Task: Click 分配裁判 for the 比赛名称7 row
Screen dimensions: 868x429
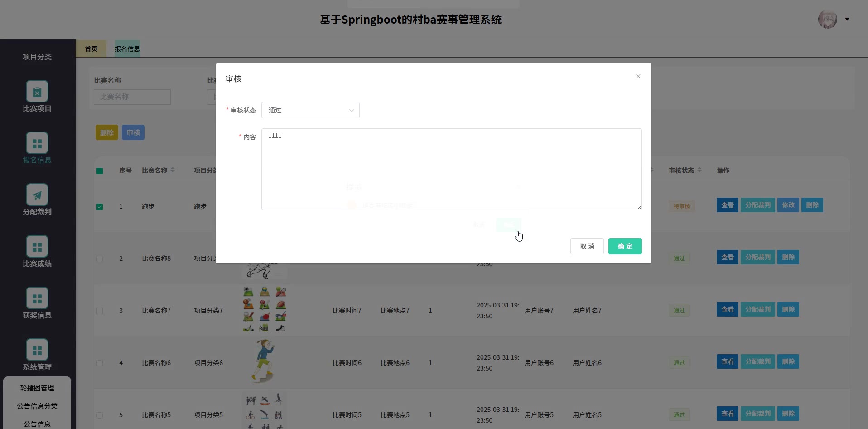Action: click(x=758, y=309)
